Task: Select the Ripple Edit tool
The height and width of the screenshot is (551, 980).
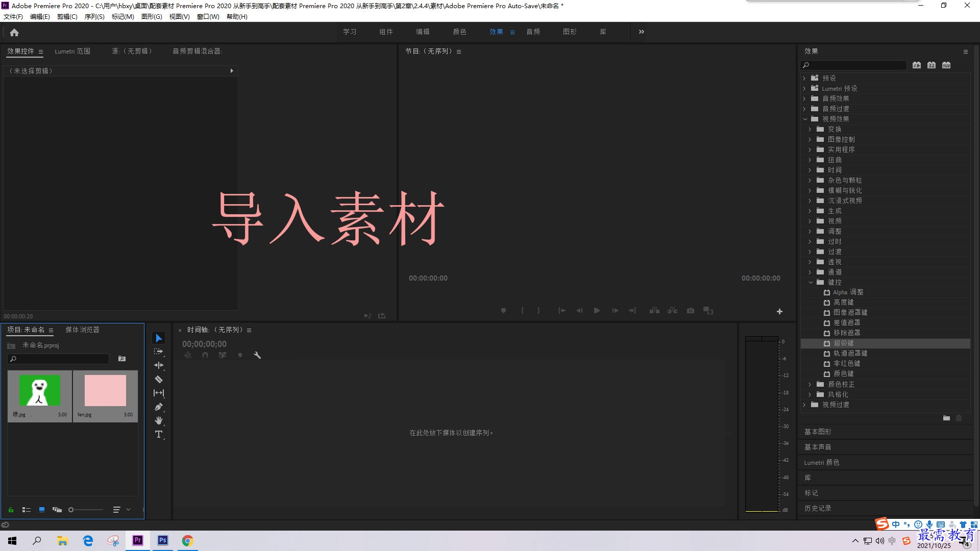Action: coord(159,365)
